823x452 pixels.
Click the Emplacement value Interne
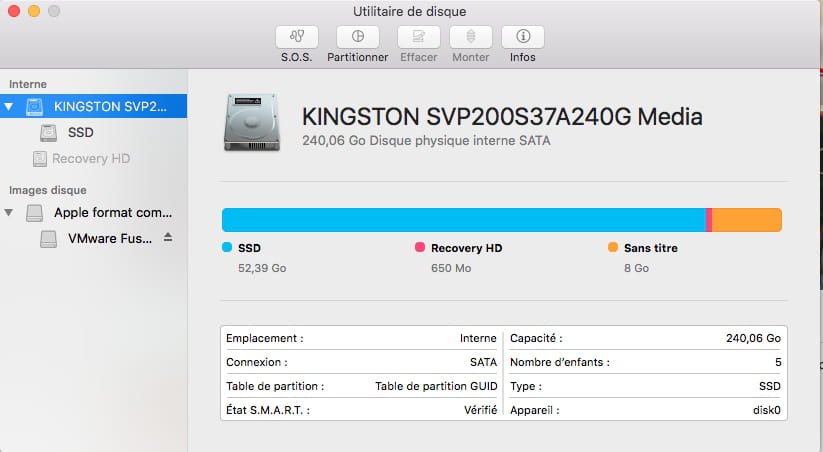click(x=478, y=338)
